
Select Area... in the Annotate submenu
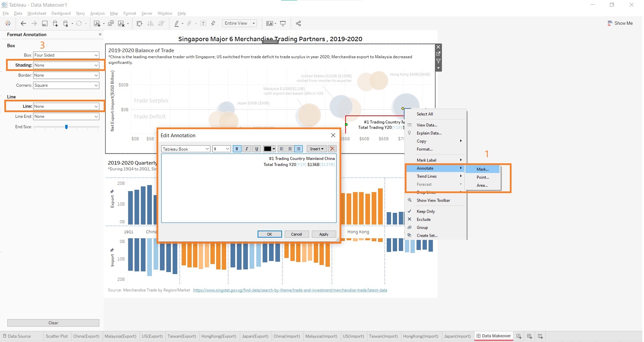[482, 185]
